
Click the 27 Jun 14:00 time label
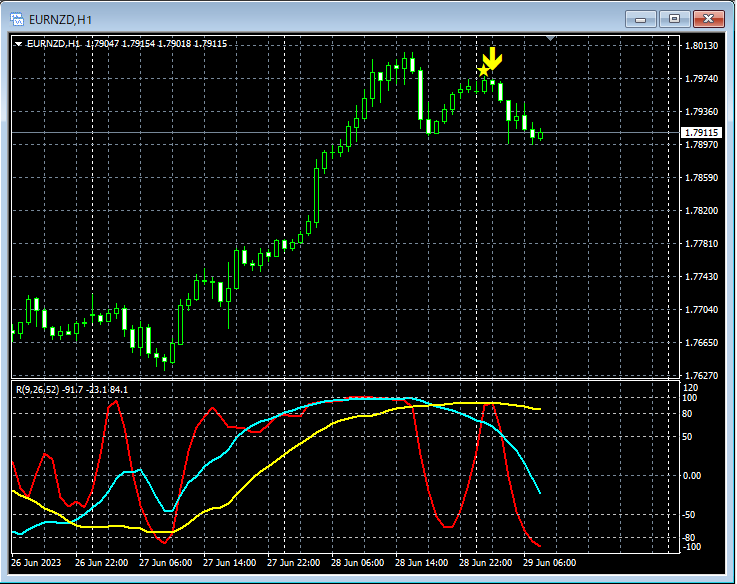click(230, 562)
